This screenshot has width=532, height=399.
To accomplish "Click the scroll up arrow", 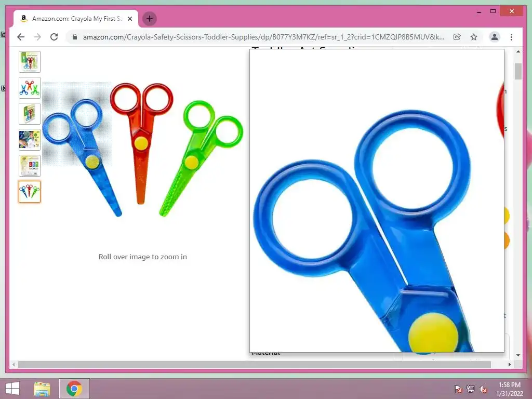I will pos(518,51).
